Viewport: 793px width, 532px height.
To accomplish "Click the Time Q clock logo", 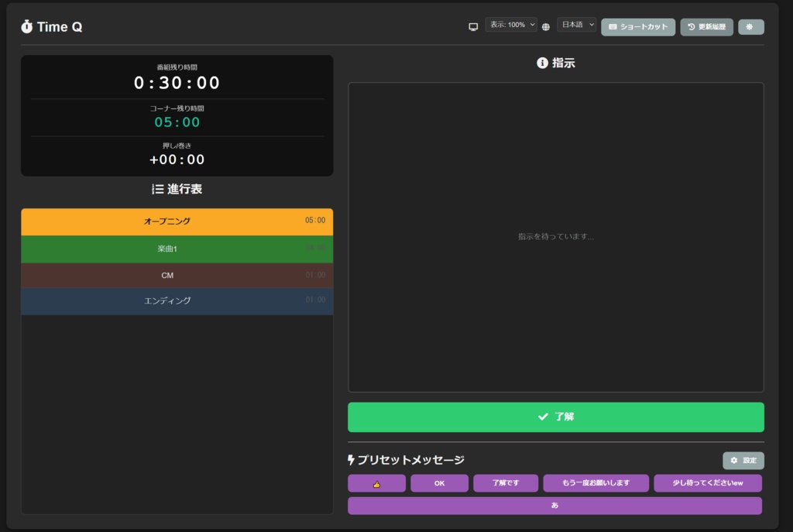I will coord(27,26).
